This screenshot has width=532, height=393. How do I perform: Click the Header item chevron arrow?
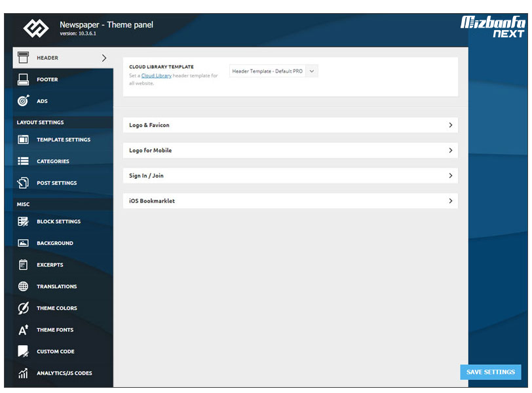point(104,58)
